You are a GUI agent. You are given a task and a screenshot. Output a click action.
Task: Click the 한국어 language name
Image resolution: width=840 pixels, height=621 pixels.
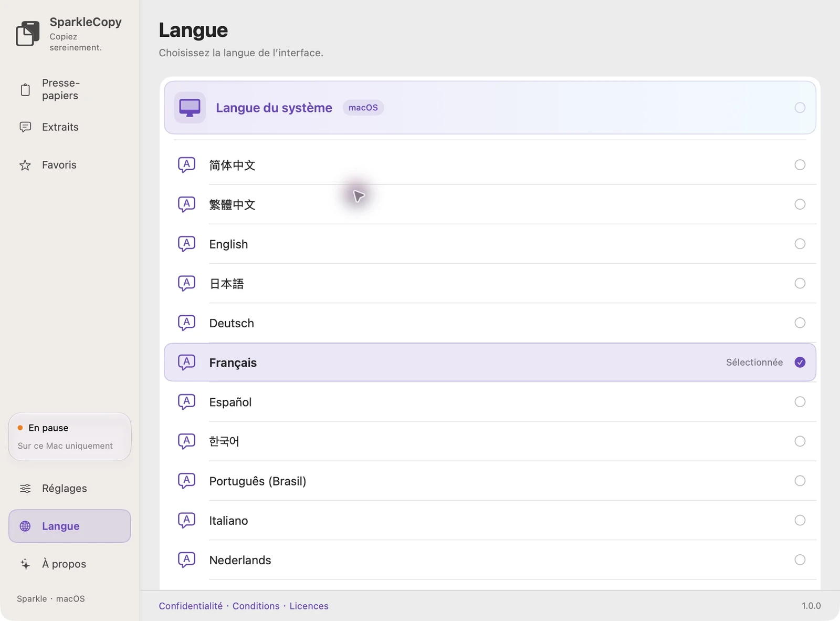pos(224,441)
